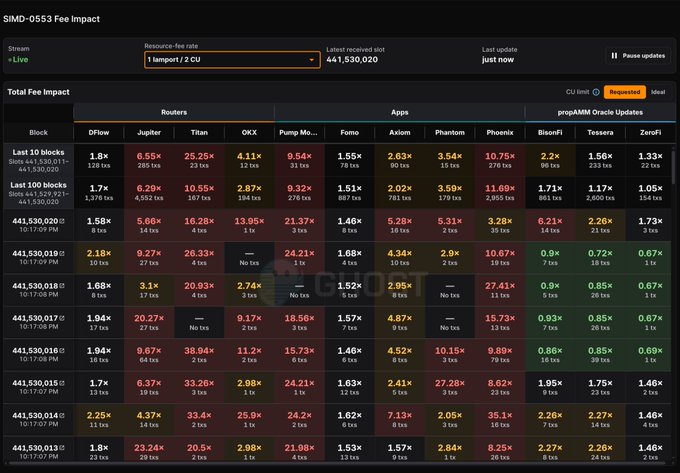Click the 10.75× Phoenix cell in Last 10 blocks

point(500,160)
